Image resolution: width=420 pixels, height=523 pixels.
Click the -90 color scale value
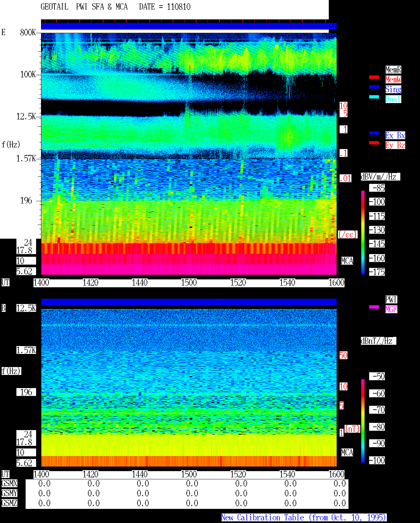click(x=377, y=443)
